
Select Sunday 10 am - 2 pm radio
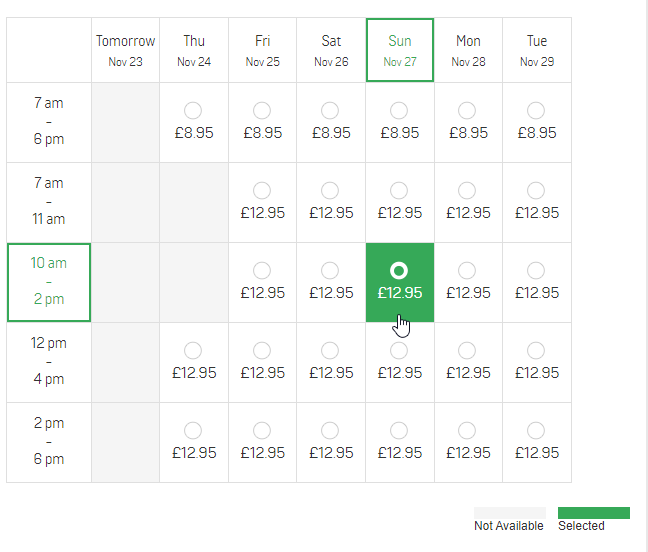pos(399,271)
